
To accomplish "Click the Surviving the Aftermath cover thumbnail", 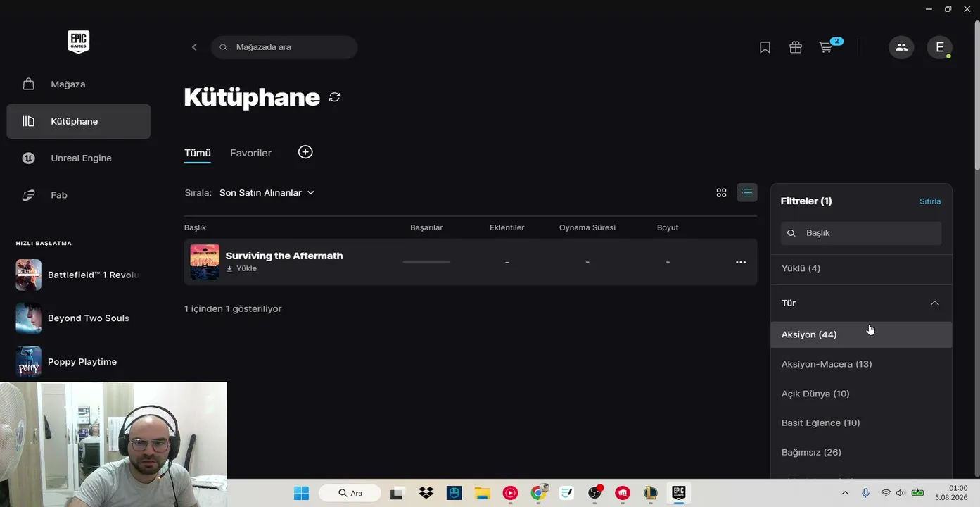I will pos(205,262).
